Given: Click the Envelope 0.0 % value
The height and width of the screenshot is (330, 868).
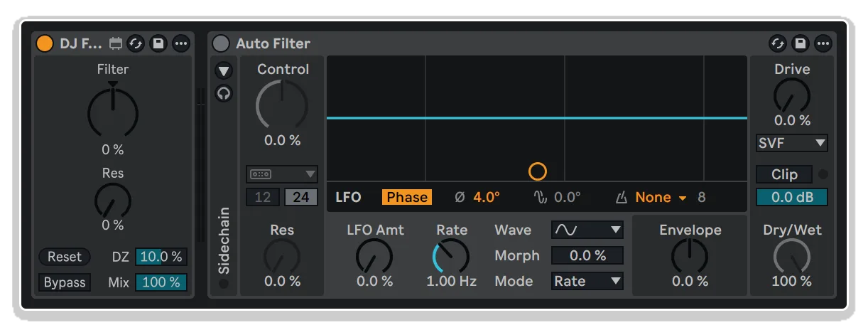Looking at the screenshot, I should (x=690, y=281).
